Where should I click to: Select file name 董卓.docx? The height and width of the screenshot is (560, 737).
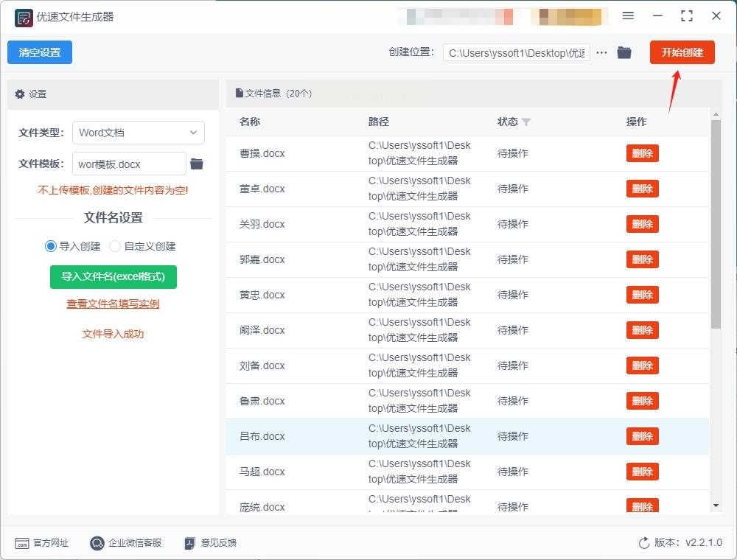tap(262, 189)
